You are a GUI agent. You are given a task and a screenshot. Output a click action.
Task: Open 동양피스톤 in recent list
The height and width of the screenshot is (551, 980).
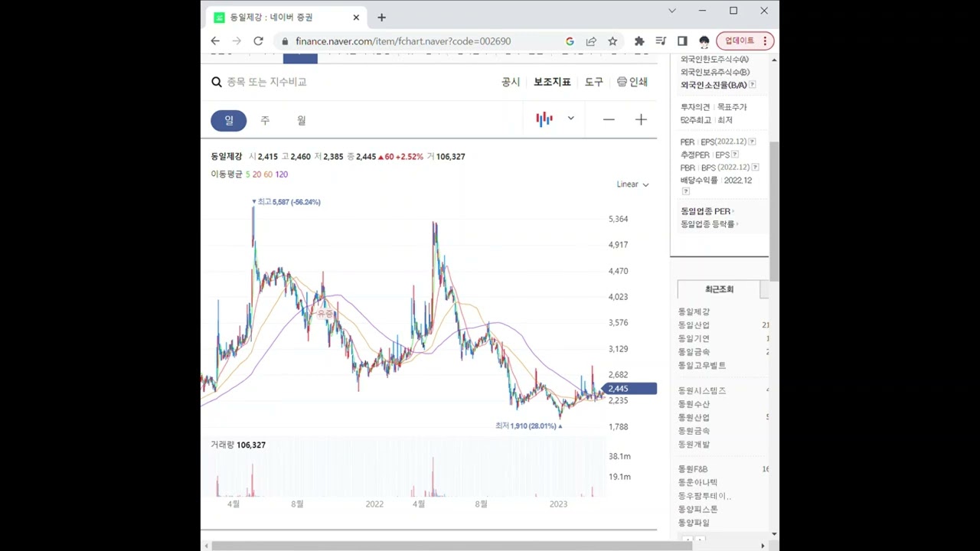pyautogui.click(x=698, y=509)
